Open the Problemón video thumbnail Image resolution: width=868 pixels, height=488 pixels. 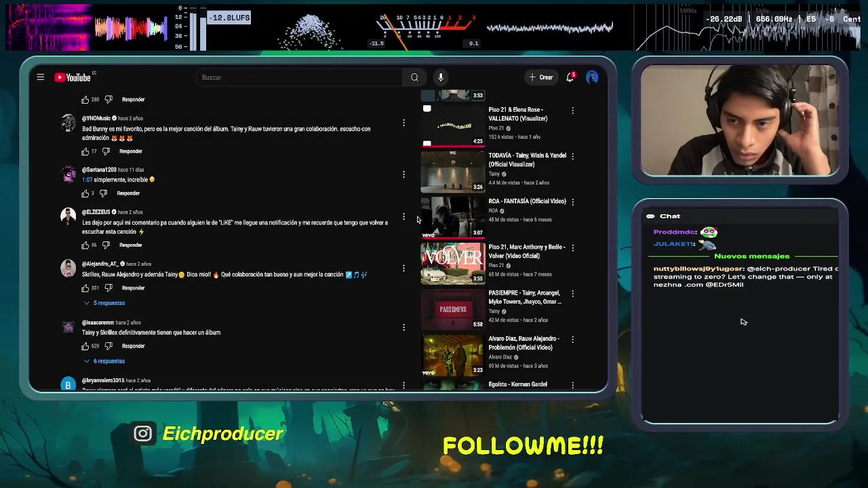pos(453,355)
